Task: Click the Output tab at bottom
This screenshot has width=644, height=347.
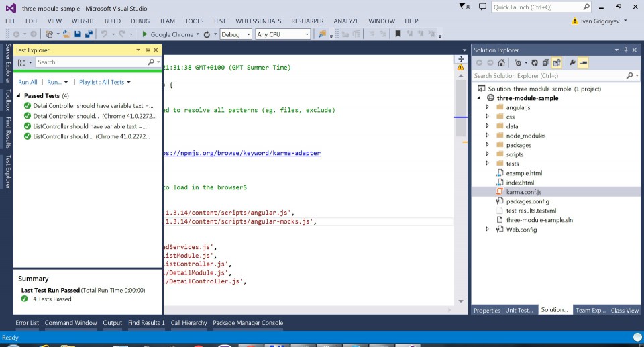Action: 113,323
